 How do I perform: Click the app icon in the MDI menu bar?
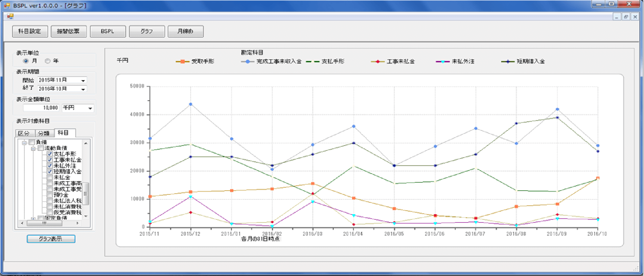coord(10,16)
